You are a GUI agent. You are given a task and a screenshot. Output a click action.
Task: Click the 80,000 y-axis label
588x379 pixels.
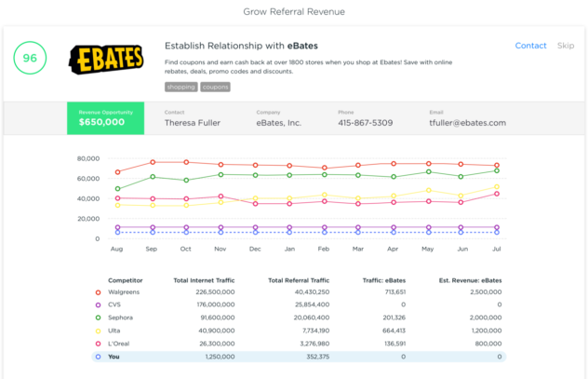pyautogui.click(x=88, y=158)
